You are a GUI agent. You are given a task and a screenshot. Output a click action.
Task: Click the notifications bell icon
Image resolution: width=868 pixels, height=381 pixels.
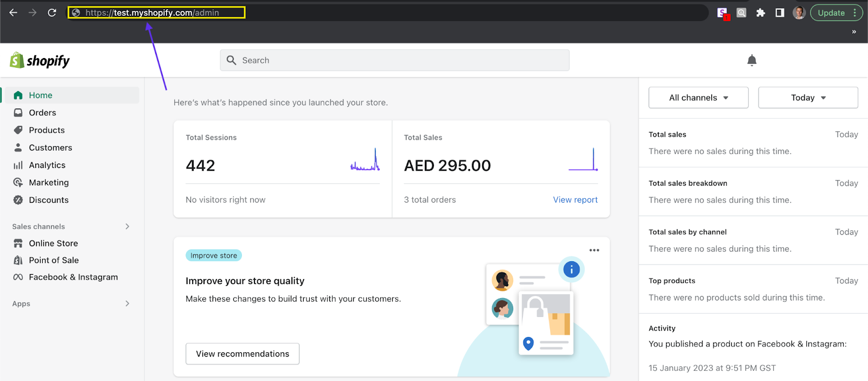pyautogui.click(x=752, y=60)
